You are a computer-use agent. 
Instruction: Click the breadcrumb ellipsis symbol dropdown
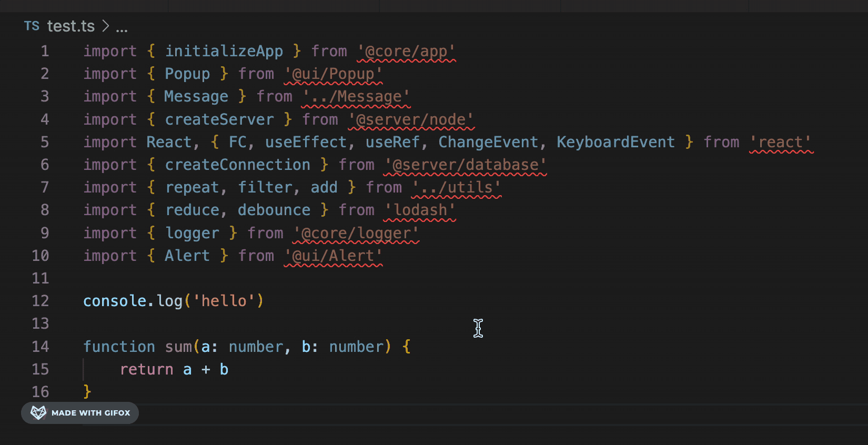(122, 27)
